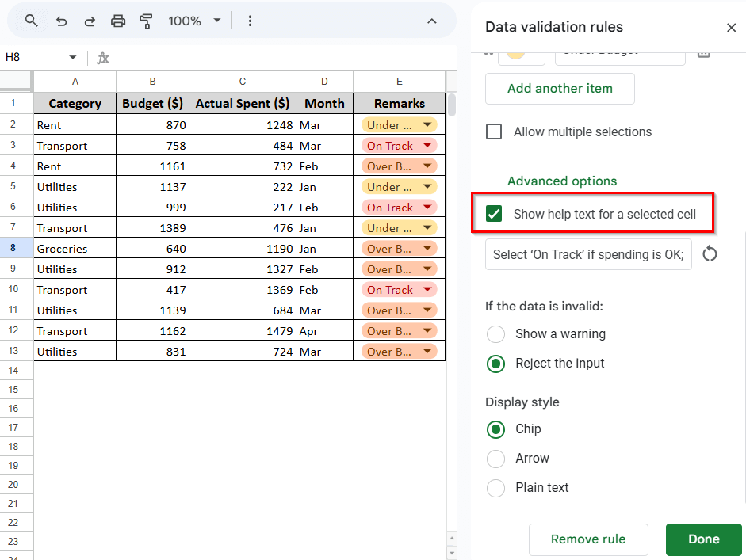Image resolution: width=746 pixels, height=560 pixels.
Task: Click the print icon
Action: (118, 21)
